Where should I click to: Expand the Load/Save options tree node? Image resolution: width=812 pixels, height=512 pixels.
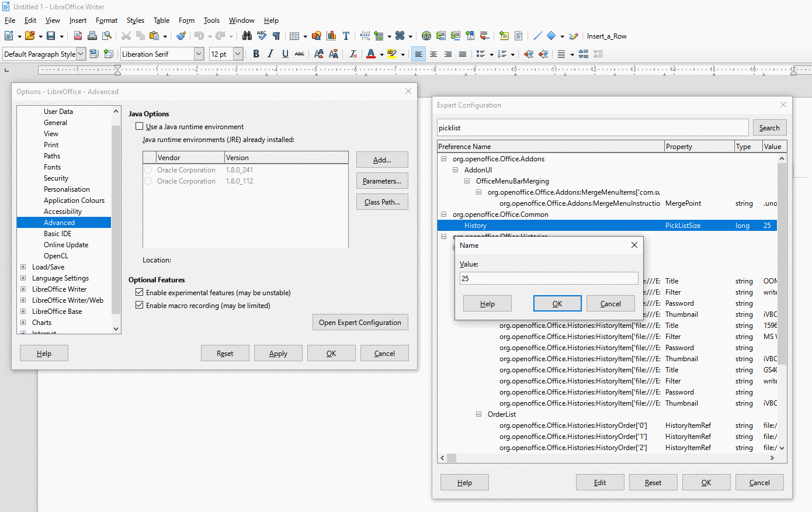23,267
